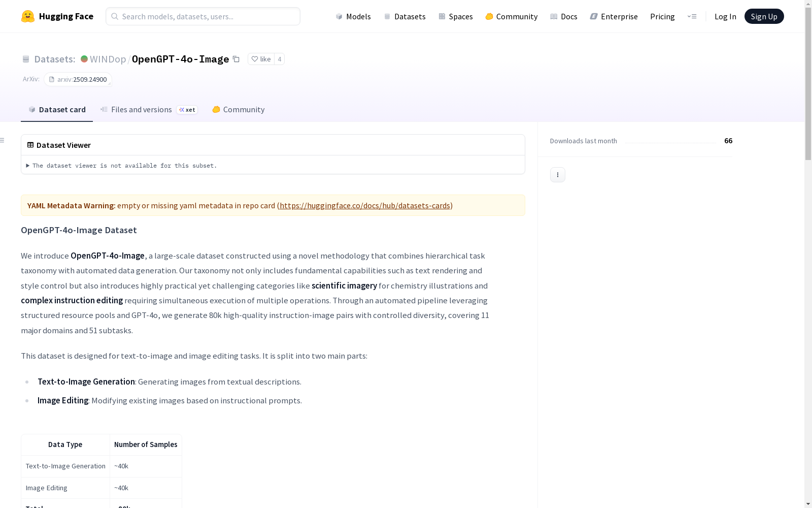Click the xet storage badge
This screenshot has width=812, height=508.
[187, 110]
